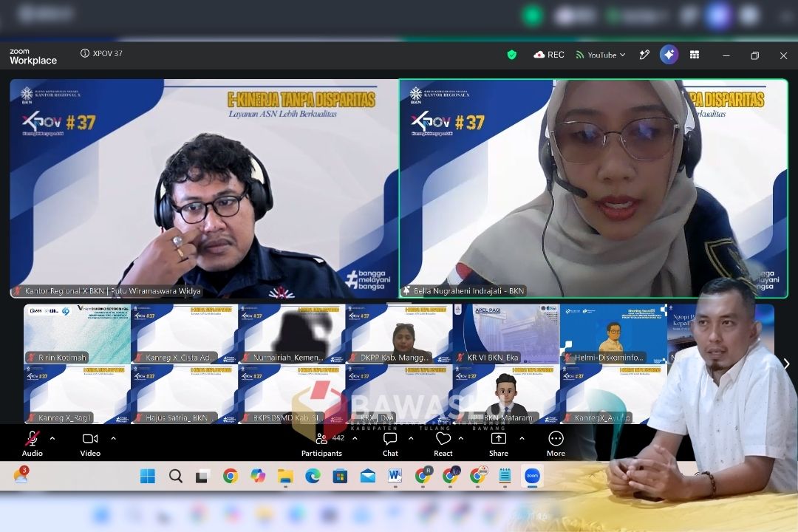Expand video settings arrow next to Video

click(114, 438)
